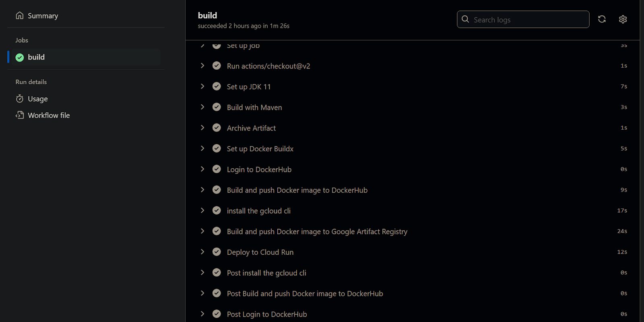Expand the Archive Artifact step chevron
Image resolution: width=644 pixels, height=322 pixels.
pos(202,128)
